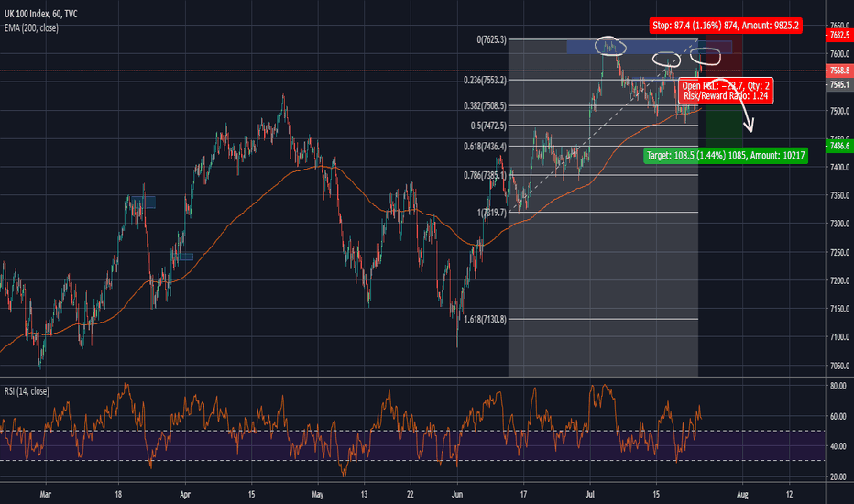Click the 0.786(7385.1) Fibonacci level label
Screen dimensions: 854x504
click(485, 175)
